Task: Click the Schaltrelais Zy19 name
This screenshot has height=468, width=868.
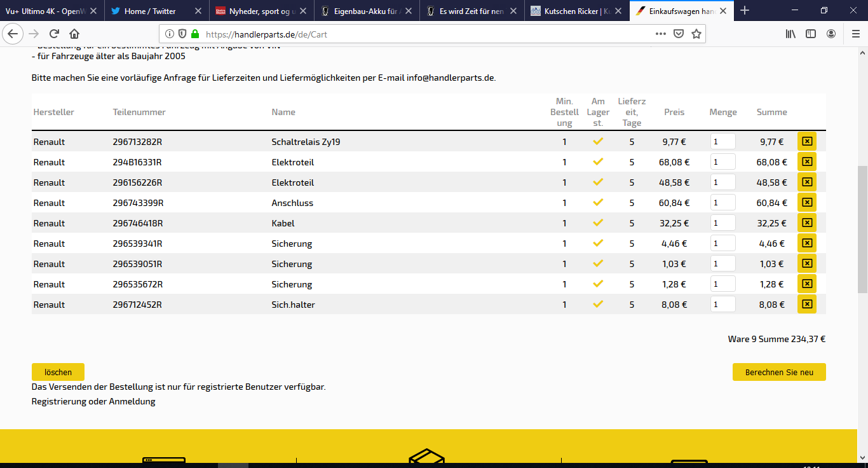Action: (306, 142)
